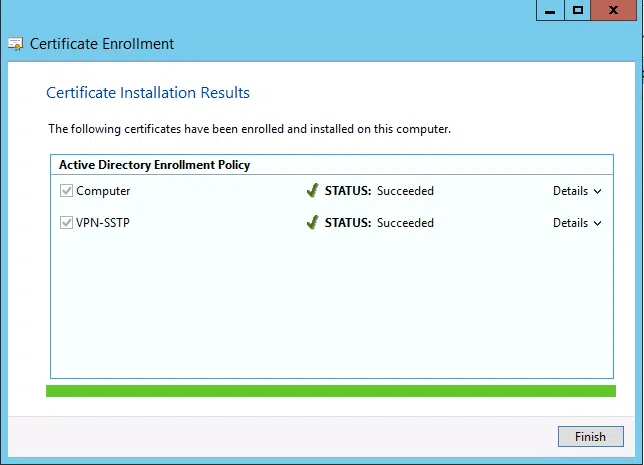Click the green checkmark beside Computer status
The image size is (644, 465).
tap(312, 191)
